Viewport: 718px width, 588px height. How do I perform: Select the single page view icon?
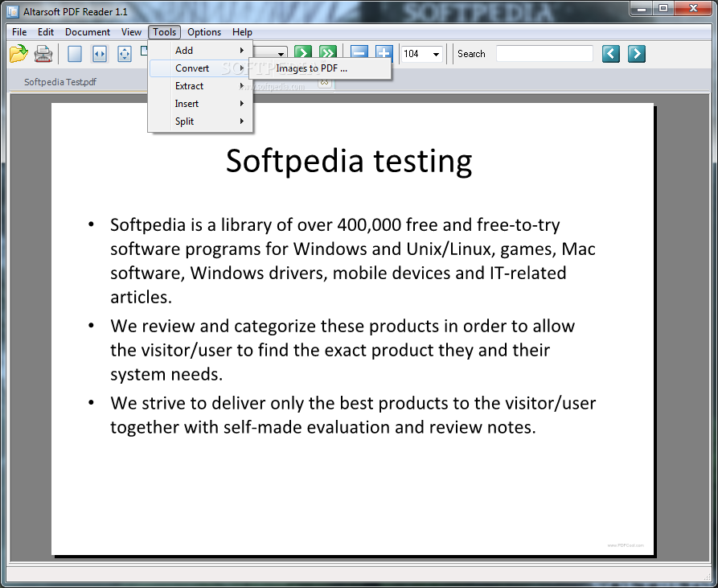pos(75,54)
